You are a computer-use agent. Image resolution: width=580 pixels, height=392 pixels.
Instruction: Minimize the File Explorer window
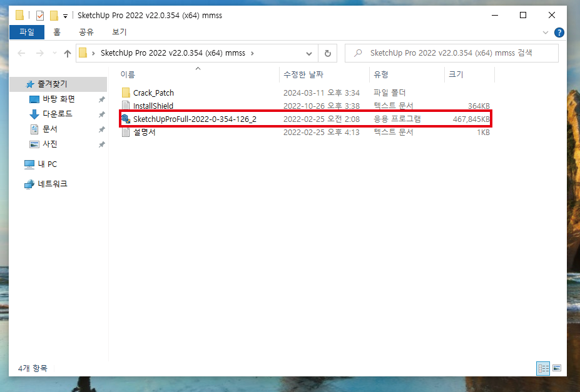coord(494,15)
